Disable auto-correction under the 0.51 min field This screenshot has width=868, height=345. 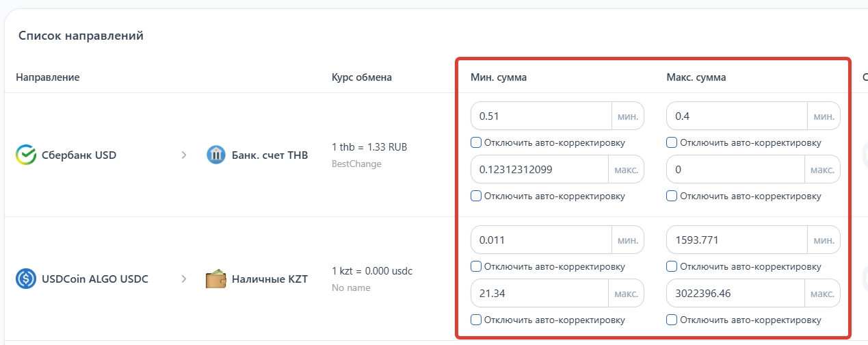(x=476, y=143)
